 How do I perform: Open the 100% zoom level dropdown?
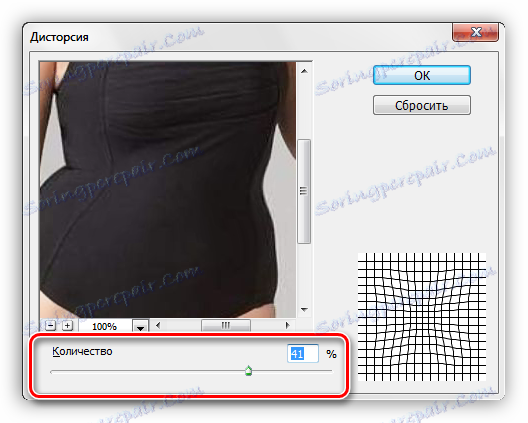tap(140, 326)
